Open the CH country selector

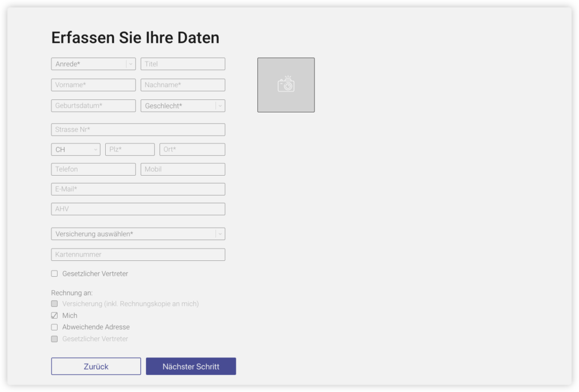pos(75,150)
